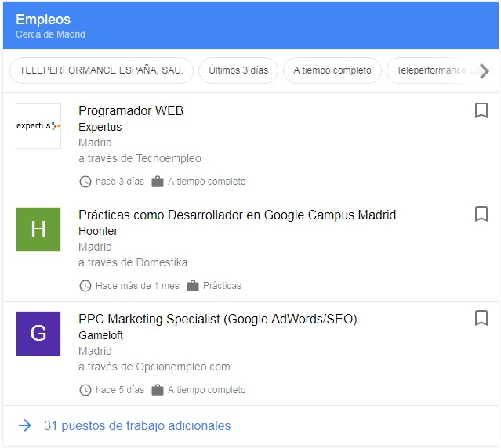Viewport: 501px width, 448px height.
Task: Apply the Últimos 3 días filter
Action: tap(238, 70)
